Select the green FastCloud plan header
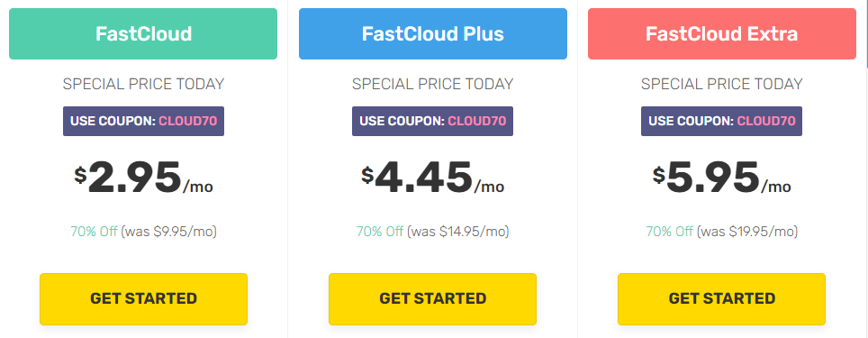Image resolution: width=868 pixels, height=338 pixels. click(143, 34)
